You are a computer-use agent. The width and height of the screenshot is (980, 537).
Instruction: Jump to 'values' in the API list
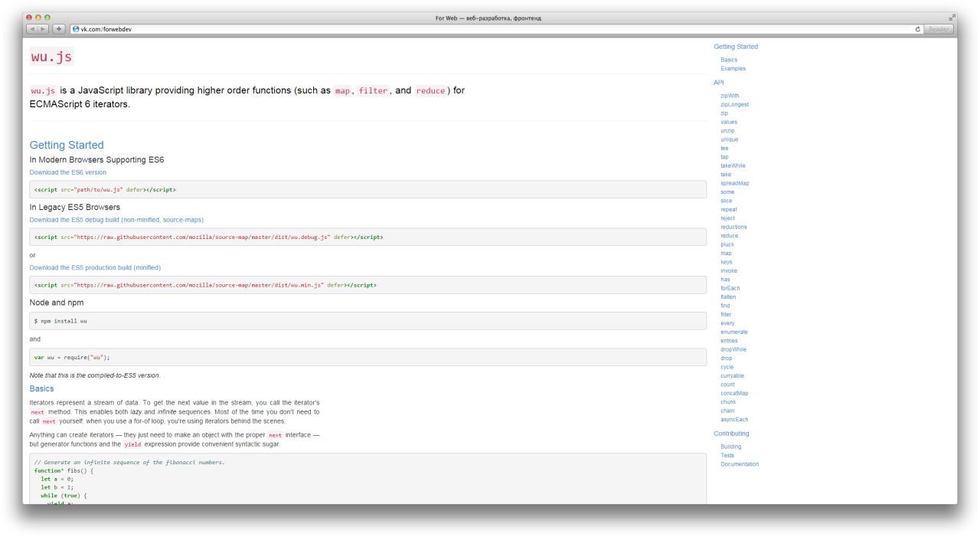click(729, 122)
